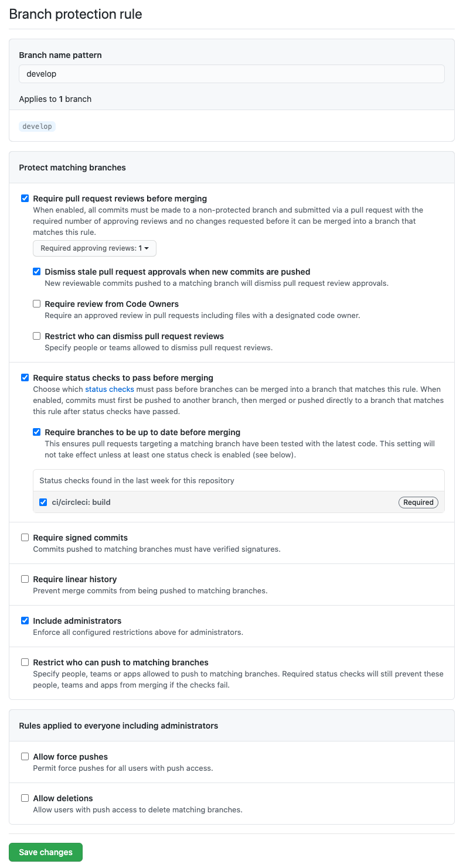Open the status checks link

tap(110, 389)
